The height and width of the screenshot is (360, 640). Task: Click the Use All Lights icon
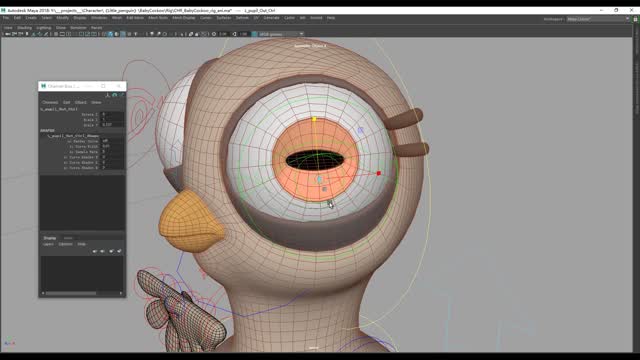tap(136, 34)
